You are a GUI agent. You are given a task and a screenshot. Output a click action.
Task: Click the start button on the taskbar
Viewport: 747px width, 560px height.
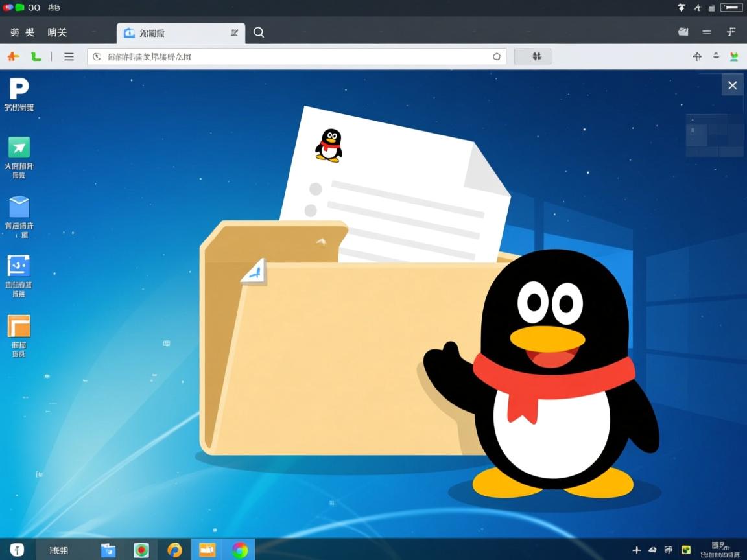coord(17,550)
